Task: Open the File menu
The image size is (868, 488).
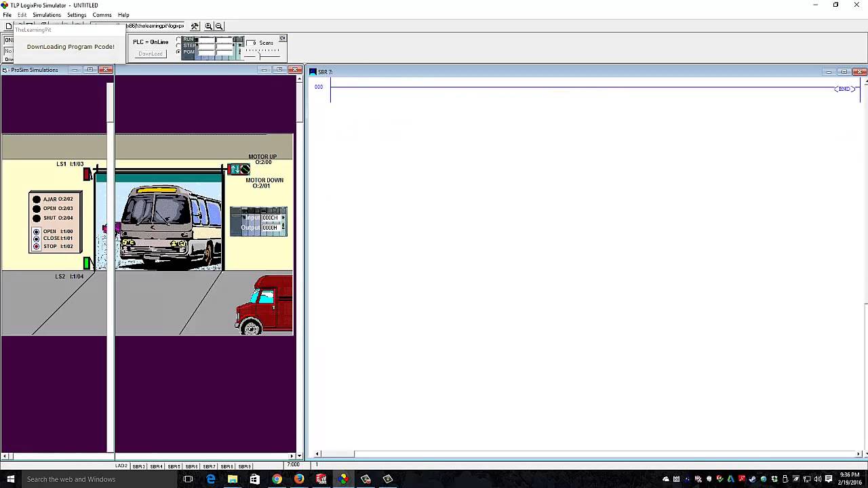Action: (x=7, y=15)
